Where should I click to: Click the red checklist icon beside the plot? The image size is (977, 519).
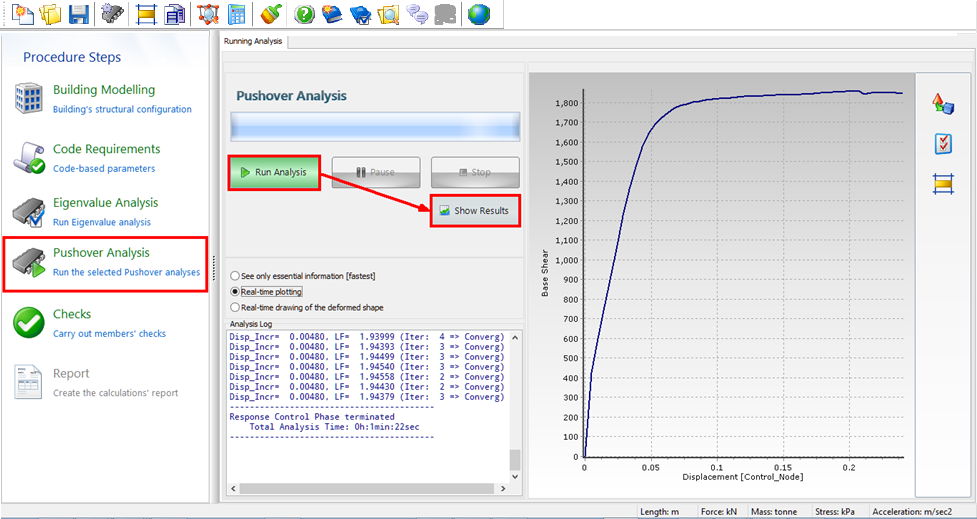[942, 144]
